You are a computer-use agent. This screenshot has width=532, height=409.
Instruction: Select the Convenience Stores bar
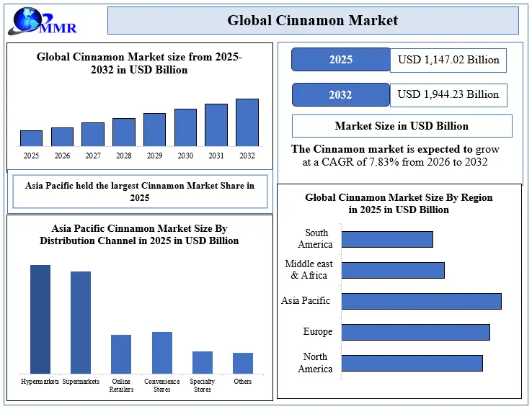pos(162,352)
